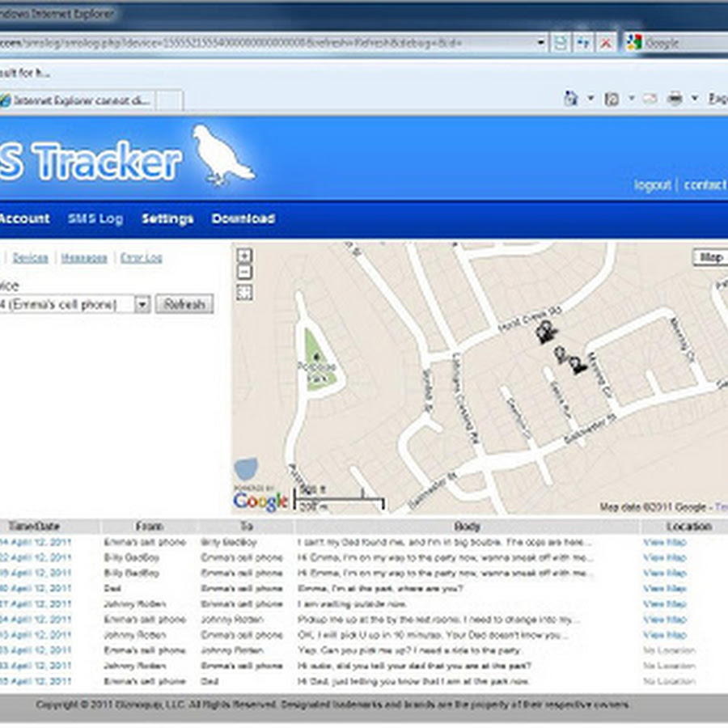
Task: Go to the Devices sub-link
Action: click(x=30, y=258)
